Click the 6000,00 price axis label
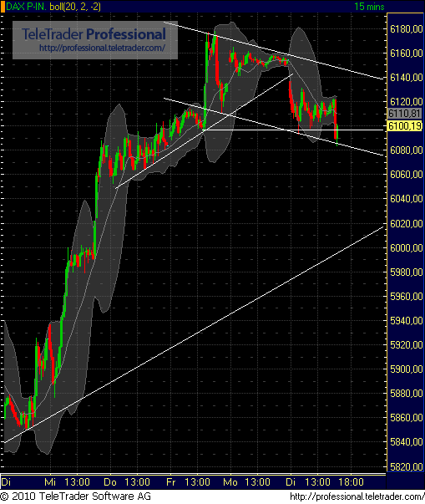425x504 pixels. [406, 248]
